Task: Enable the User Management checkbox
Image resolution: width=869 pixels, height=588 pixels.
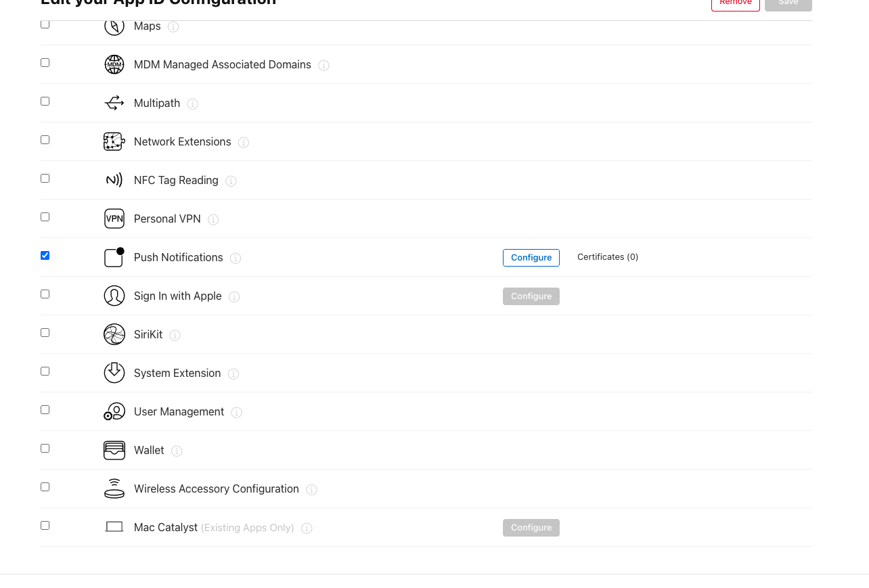Action: (45, 409)
